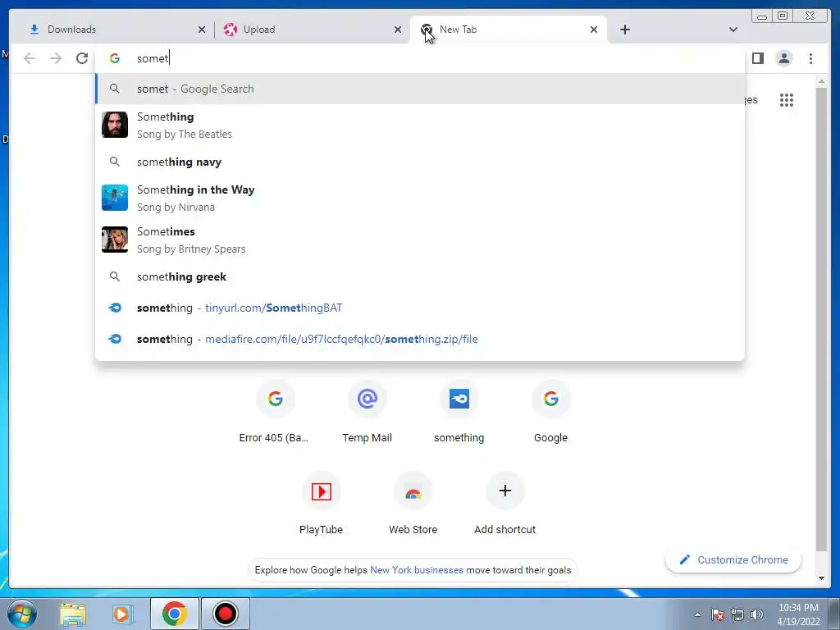The width and height of the screenshot is (840, 630).
Task: Go forward with the forward arrow
Action: [x=56, y=58]
